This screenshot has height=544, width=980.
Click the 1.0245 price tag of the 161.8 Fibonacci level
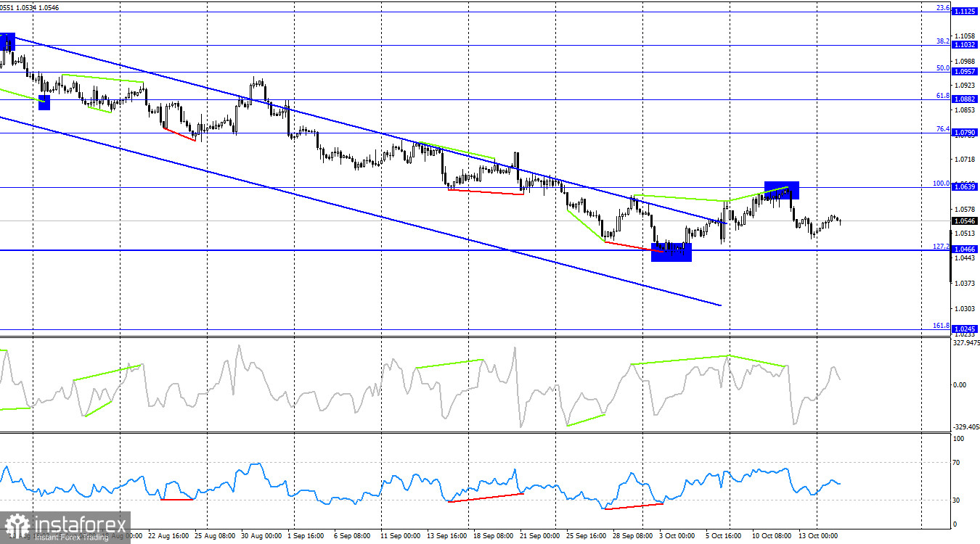pyautogui.click(x=965, y=329)
